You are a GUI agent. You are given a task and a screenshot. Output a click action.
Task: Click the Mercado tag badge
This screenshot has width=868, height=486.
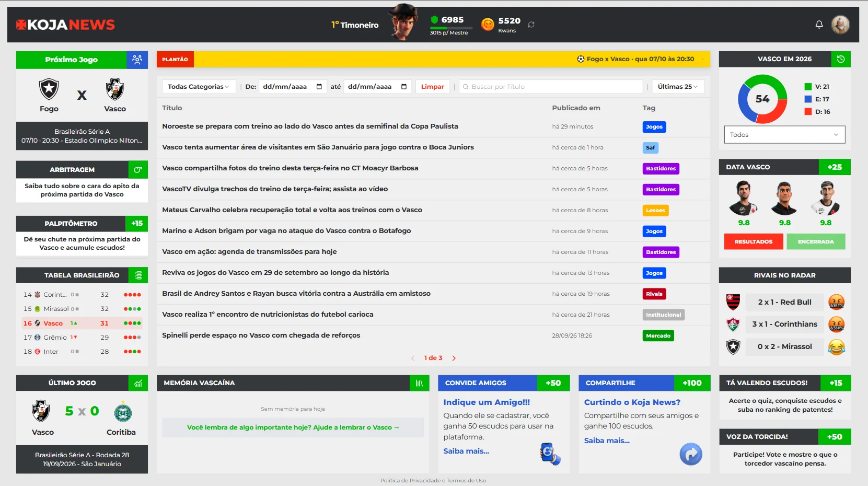pyautogui.click(x=658, y=336)
